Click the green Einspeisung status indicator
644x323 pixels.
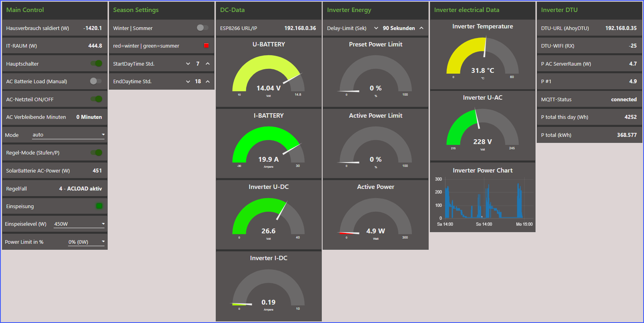99,206
